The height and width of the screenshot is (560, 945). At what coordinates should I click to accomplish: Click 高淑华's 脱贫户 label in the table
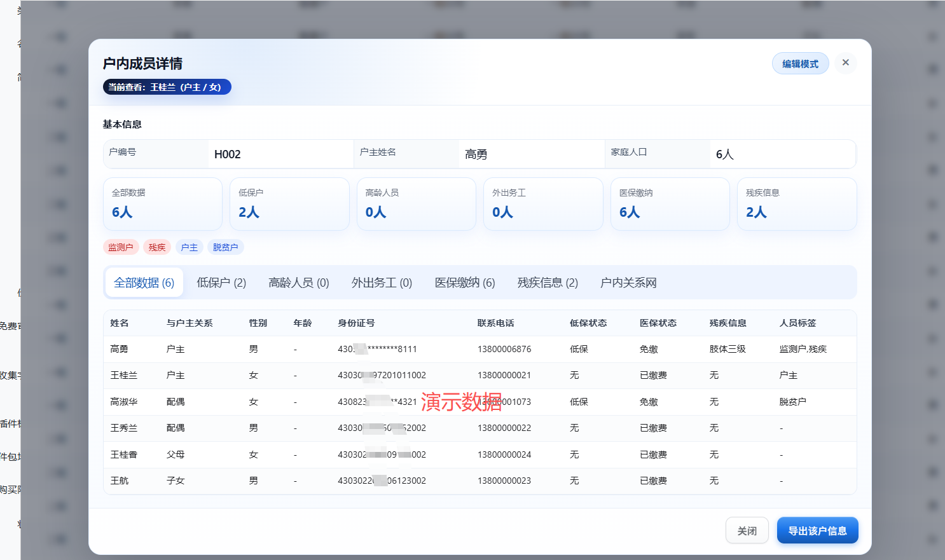[793, 402]
